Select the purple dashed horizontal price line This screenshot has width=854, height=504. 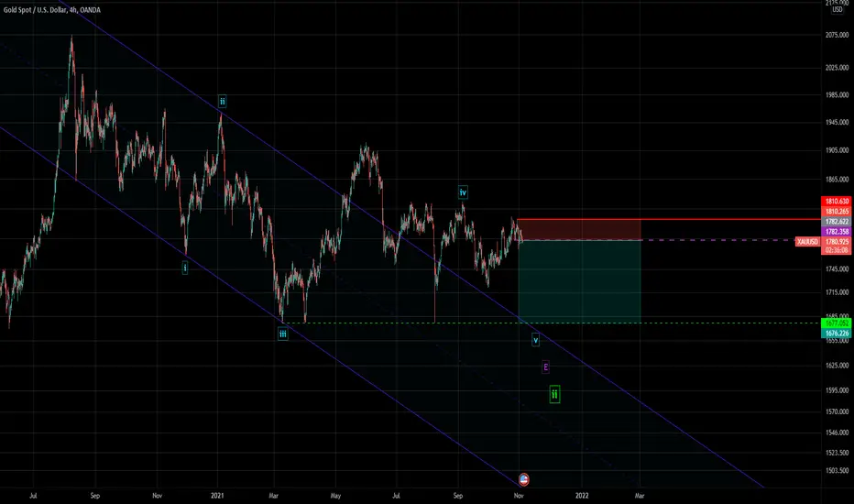pyautogui.click(x=717, y=240)
